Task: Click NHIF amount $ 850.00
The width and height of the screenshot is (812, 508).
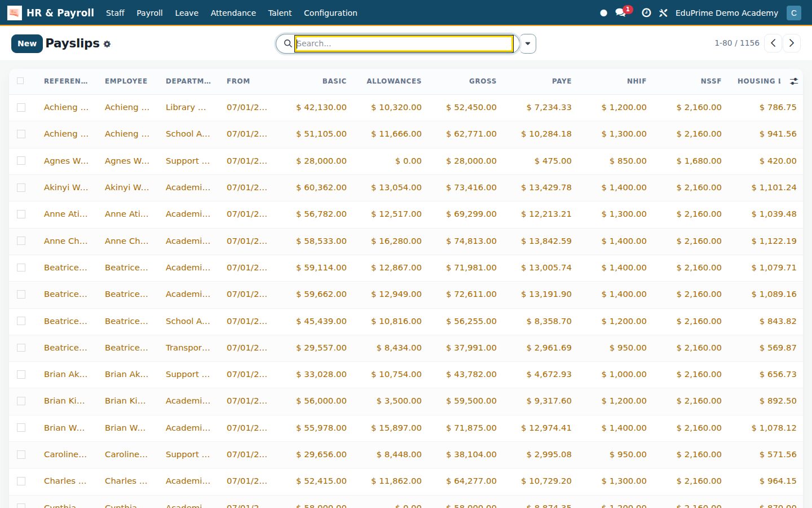Action: click(x=628, y=161)
